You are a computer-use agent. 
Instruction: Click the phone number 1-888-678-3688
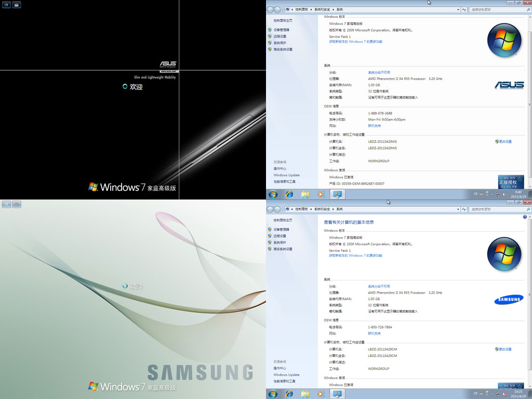pyautogui.click(x=380, y=113)
